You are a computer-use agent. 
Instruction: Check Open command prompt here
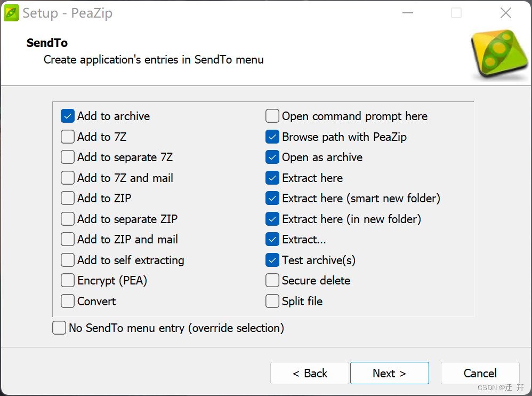272,116
